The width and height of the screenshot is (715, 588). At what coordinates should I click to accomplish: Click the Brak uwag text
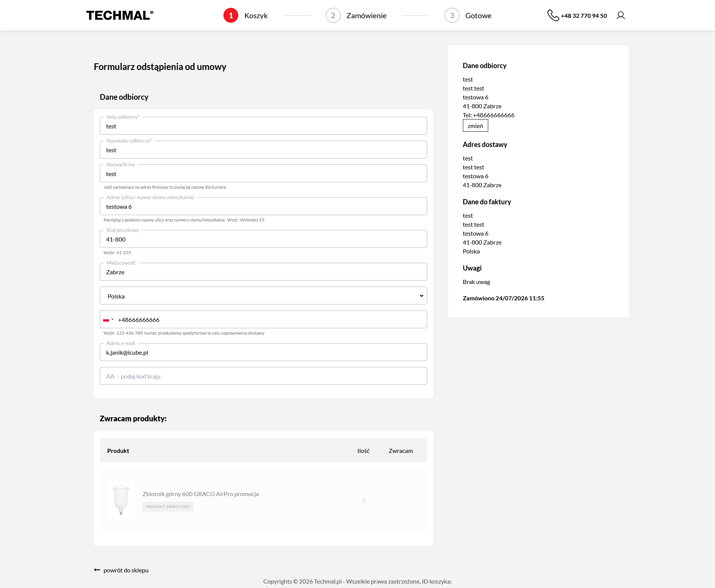click(x=476, y=282)
